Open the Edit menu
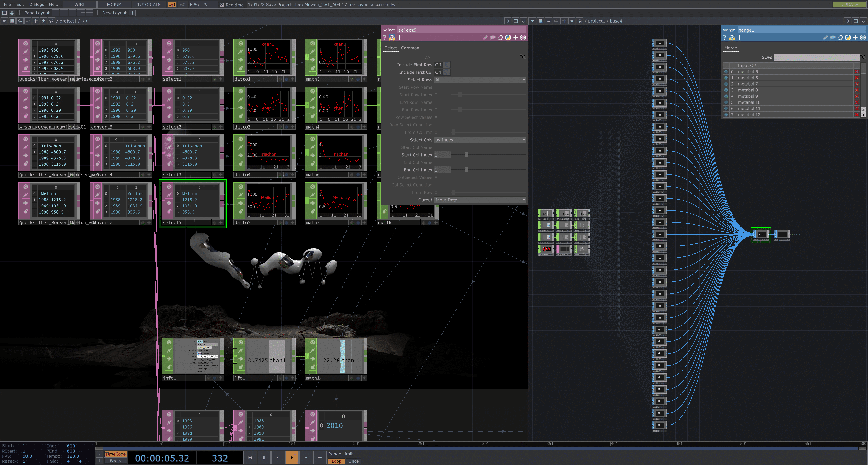The width and height of the screenshot is (868, 465). coord(20,4)
